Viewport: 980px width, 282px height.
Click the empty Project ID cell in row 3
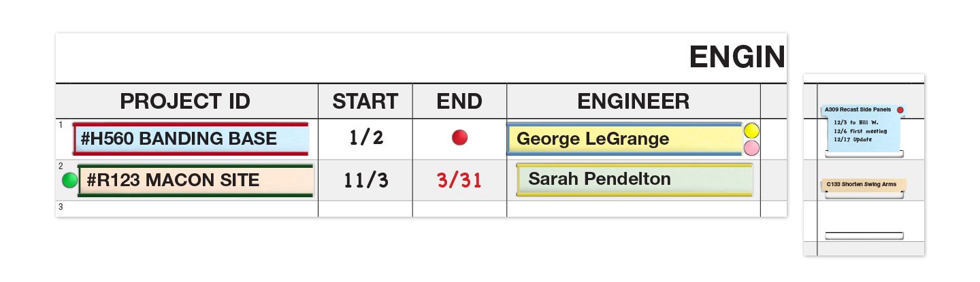point(187,209)
